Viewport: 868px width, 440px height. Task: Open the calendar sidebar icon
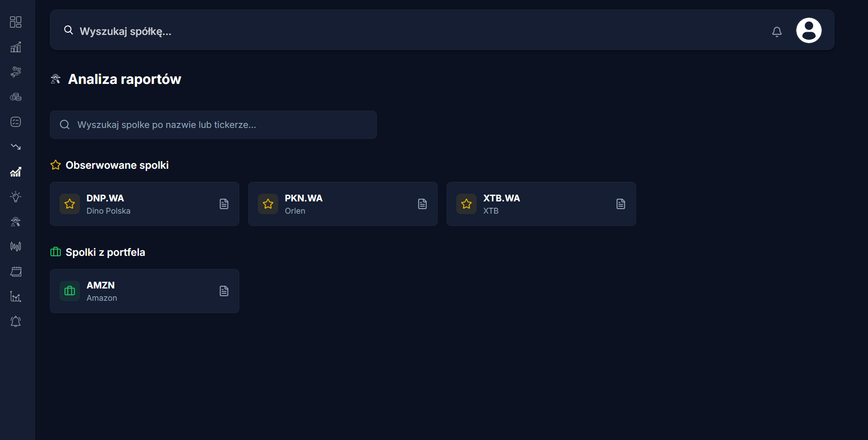point(16,272)
